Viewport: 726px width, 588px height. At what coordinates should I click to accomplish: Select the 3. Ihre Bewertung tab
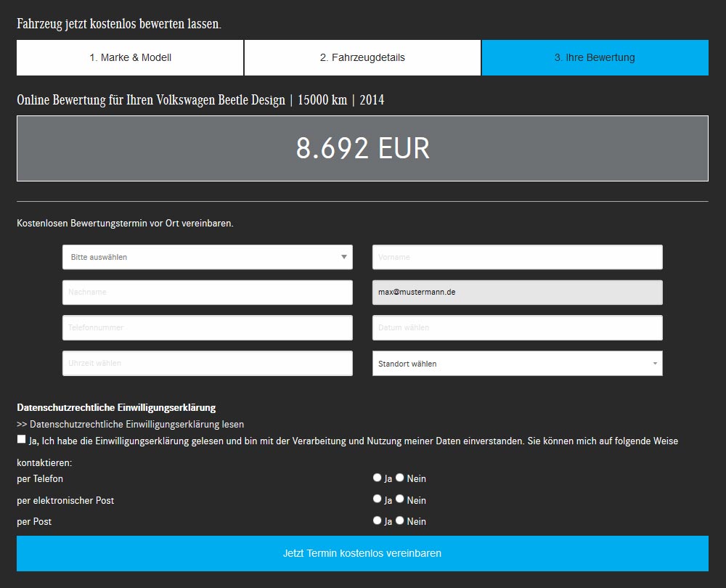[x=595, y=57]
